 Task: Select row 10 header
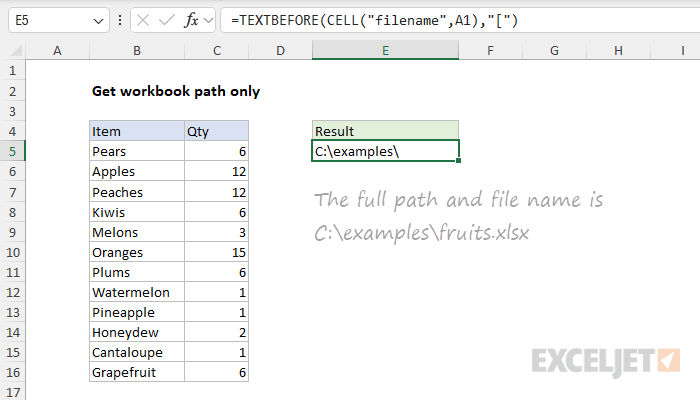(12, 252)
